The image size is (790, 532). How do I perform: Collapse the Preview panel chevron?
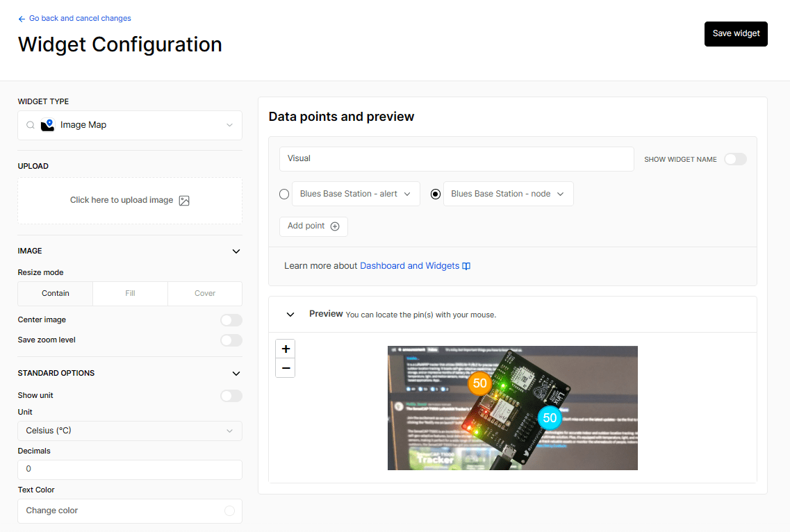(x=290, y=315)
